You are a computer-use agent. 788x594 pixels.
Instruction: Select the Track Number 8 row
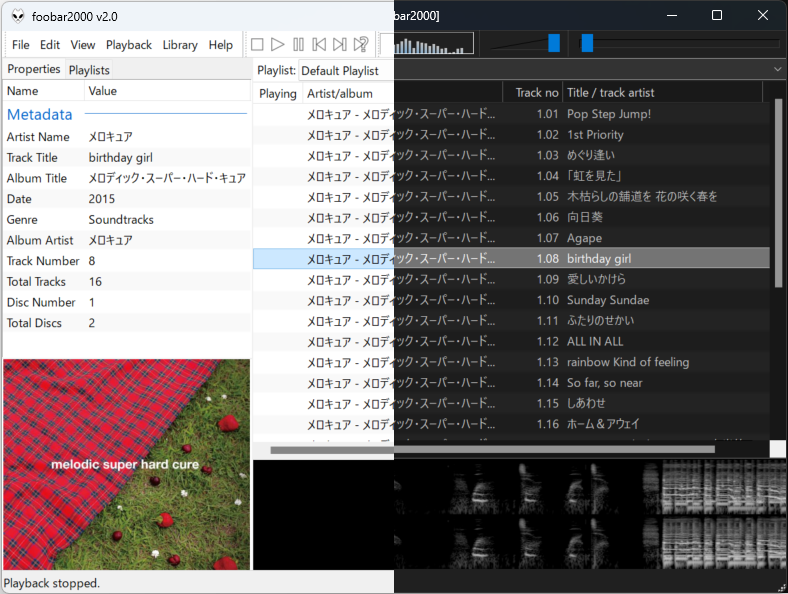click(x=127, y=261)
